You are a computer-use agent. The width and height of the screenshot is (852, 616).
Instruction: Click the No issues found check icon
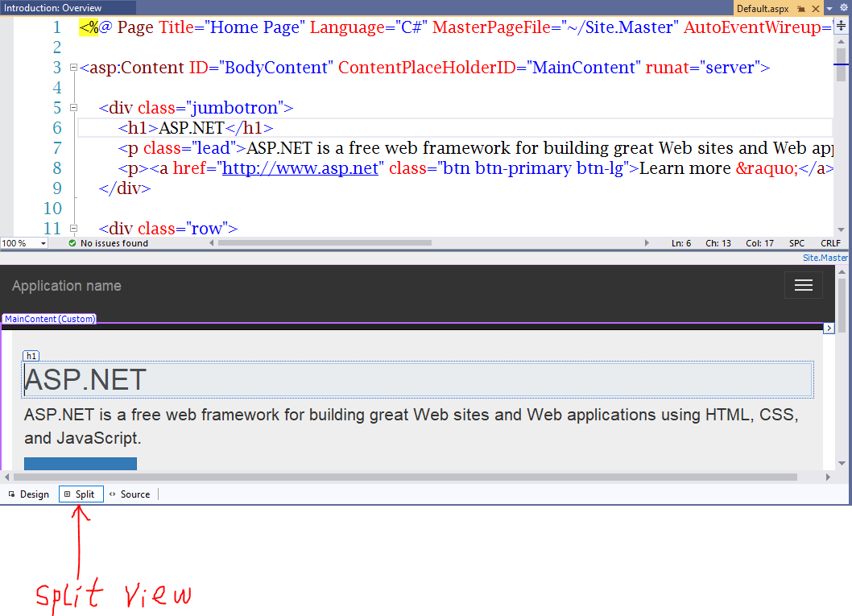72,243
